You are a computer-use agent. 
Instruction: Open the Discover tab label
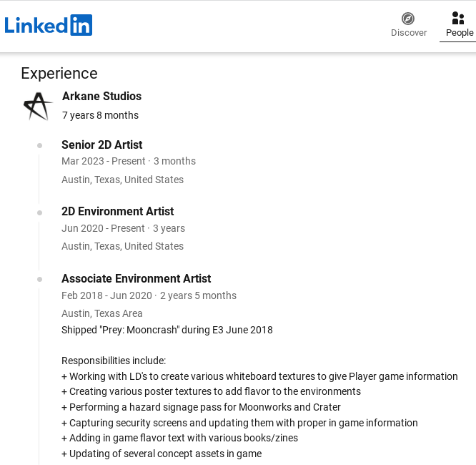(x=409, y=33)
